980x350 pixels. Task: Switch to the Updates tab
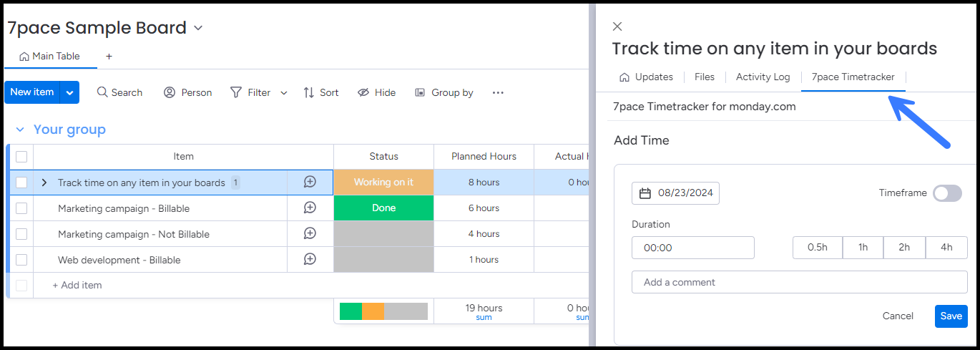[x=647, y=77]
